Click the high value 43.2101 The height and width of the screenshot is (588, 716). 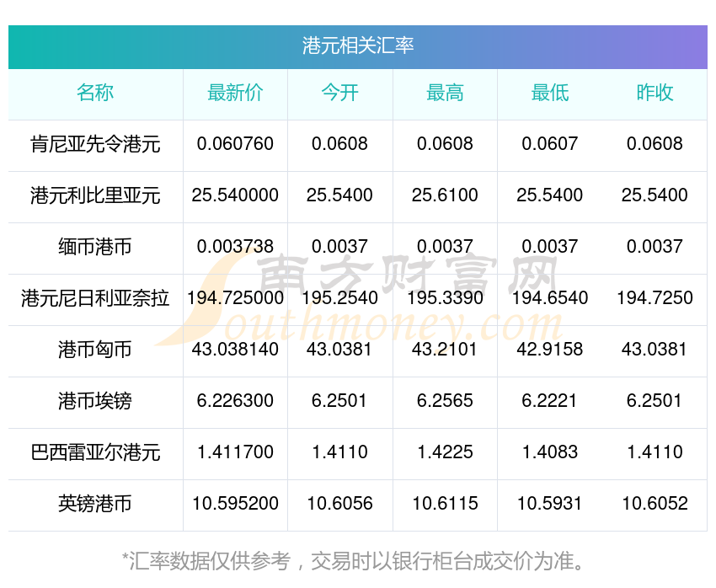pos(445,350)
